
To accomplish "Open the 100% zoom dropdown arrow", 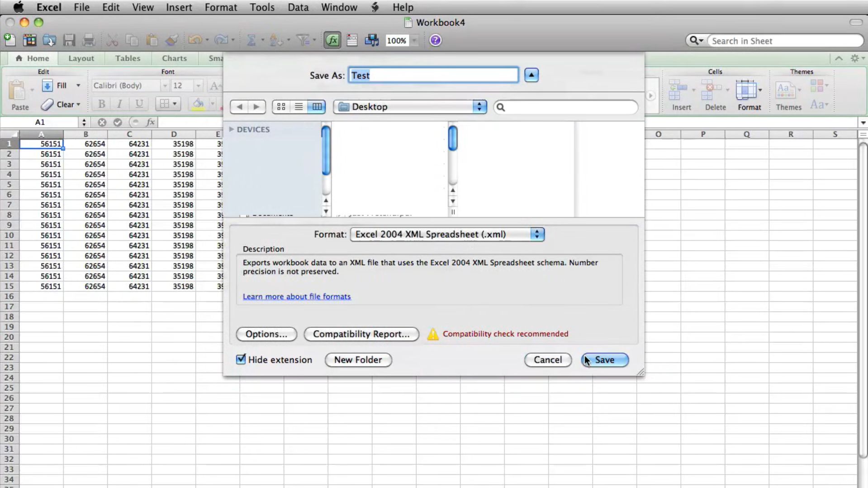I will (x=414, y=41).
